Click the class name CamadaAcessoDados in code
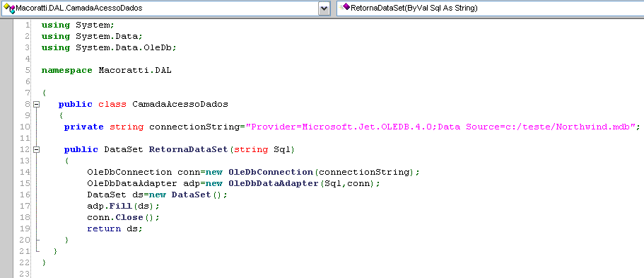The width and height of the screenshot is (644, 278). click(x=180, y=105)
